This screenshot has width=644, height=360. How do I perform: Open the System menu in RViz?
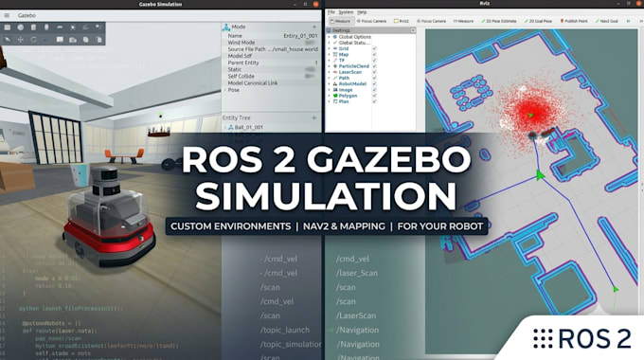(x=346, y=12)
